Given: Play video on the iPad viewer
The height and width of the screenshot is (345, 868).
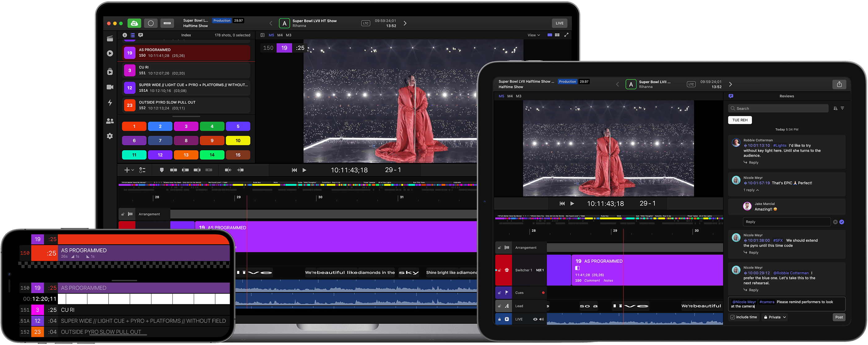Looking at the screenshot, I should [572, 203].
